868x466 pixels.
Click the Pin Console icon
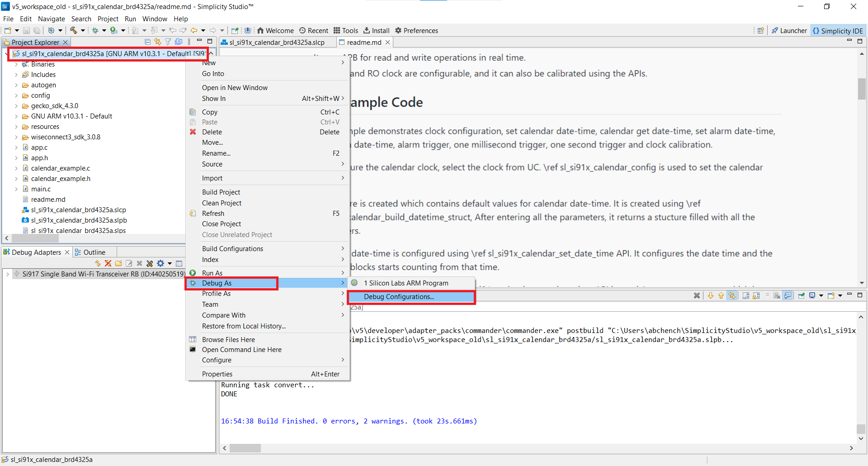(x=802, y=295)
